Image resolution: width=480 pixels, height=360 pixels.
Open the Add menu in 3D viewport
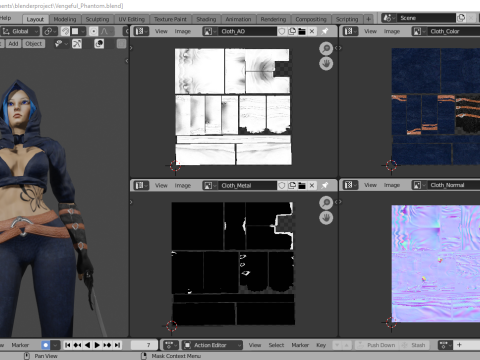[13, 44]
